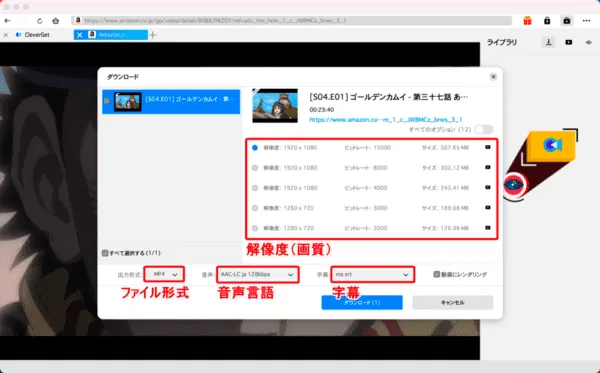This screenshot has height=373, width=600.
Task: Select 1280 x 720 at bitrate 2000
Action: pos(255,228)
